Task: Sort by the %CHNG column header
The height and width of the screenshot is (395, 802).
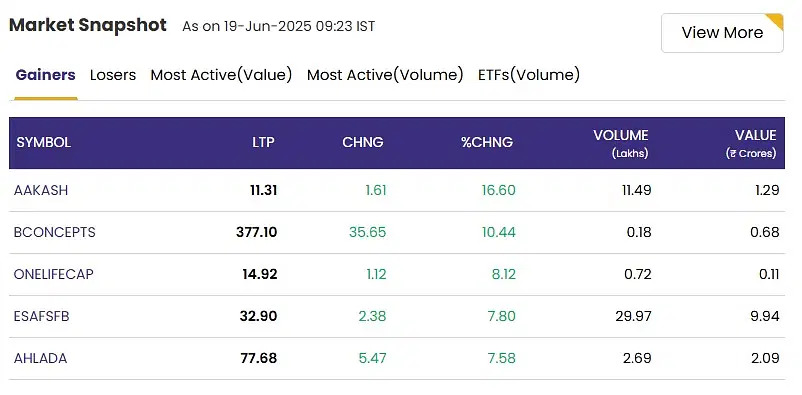Action: point(487,142)
